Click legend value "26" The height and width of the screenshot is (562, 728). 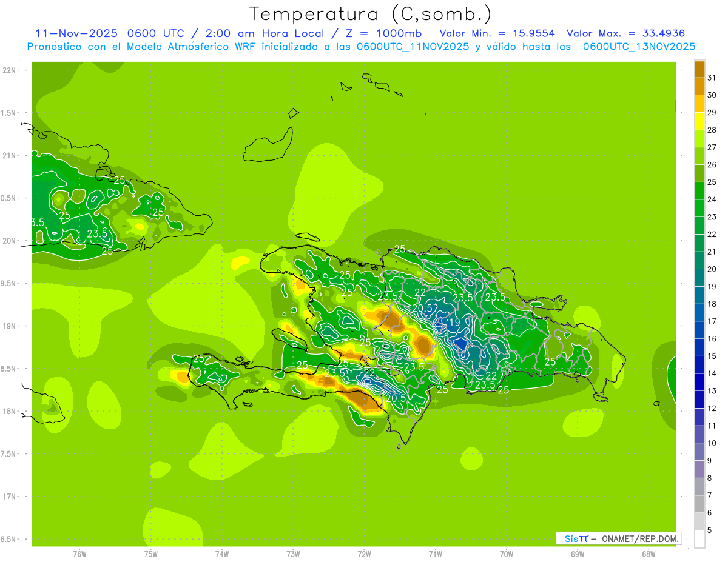coord(712,165)
